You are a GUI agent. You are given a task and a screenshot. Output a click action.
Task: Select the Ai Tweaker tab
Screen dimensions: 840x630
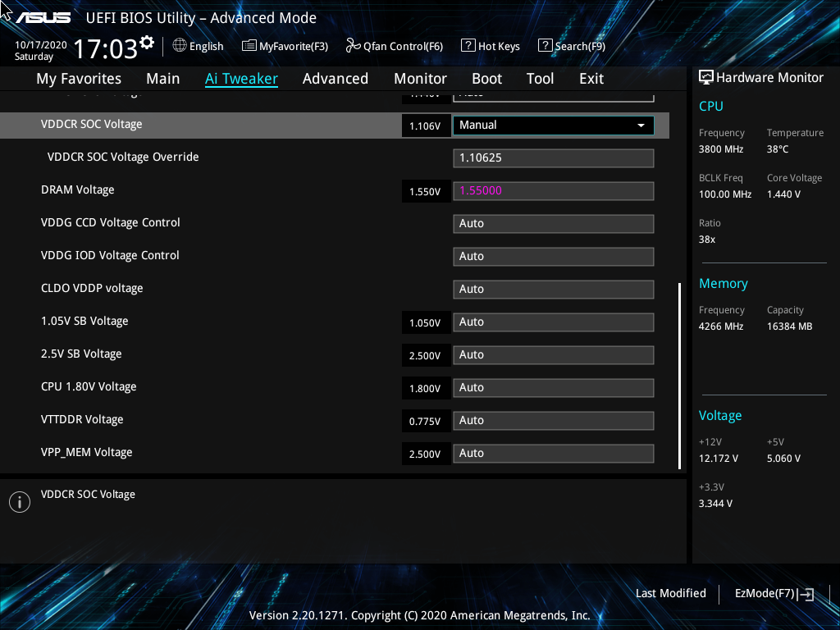click(x=241, y=79)
